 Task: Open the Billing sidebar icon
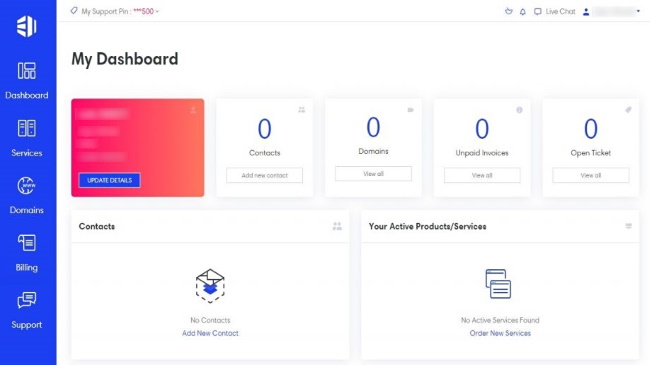point(27,243)
